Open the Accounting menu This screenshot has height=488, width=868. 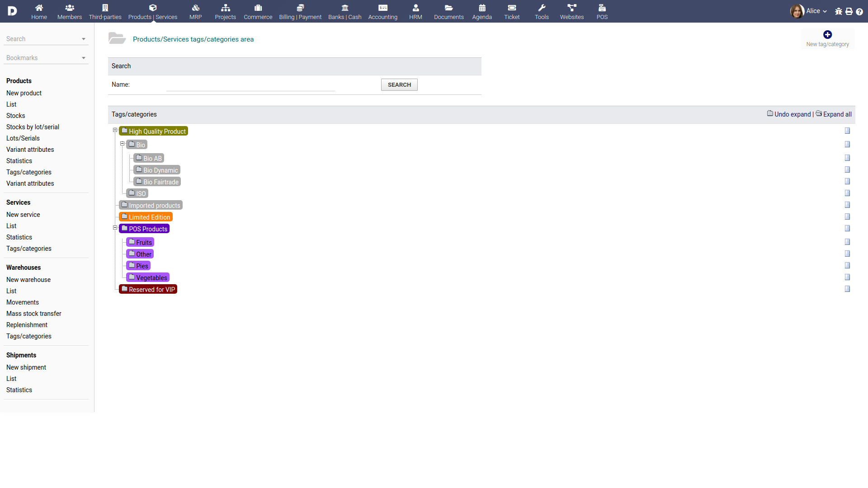[x=382, y=11]
